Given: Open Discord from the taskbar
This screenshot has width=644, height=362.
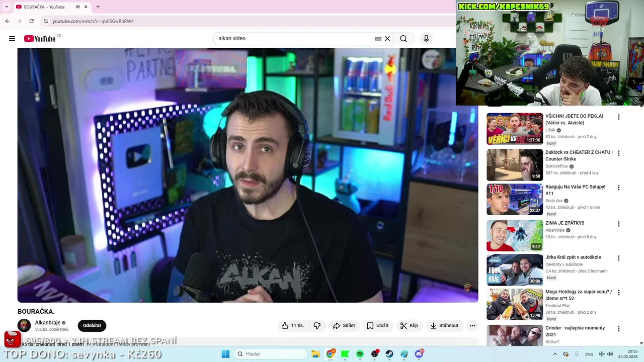Looking at the screenshot, I should pyautogui.click(x=419, y=354).
